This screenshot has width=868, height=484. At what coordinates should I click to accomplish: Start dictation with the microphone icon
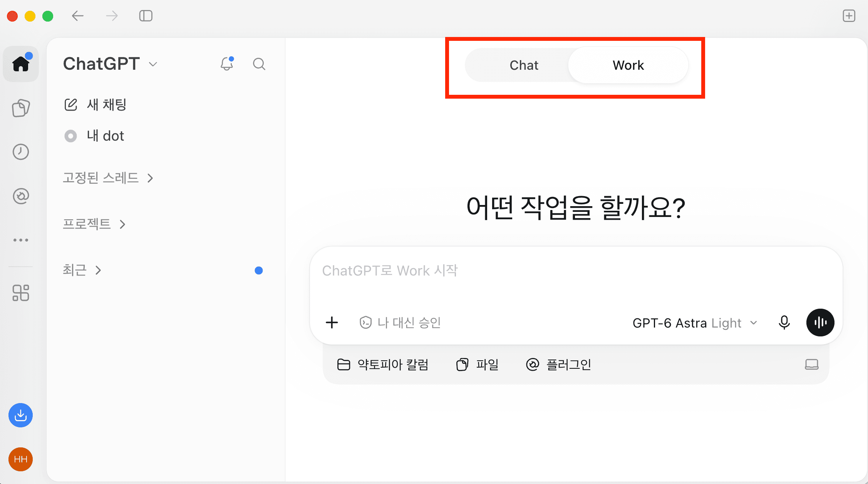click(x=784, y=323)
